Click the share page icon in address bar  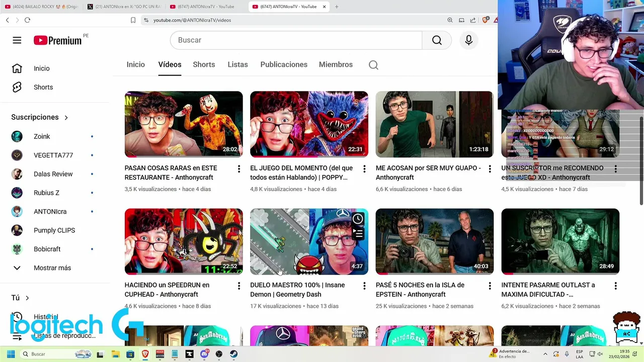[x=473, y=20]
